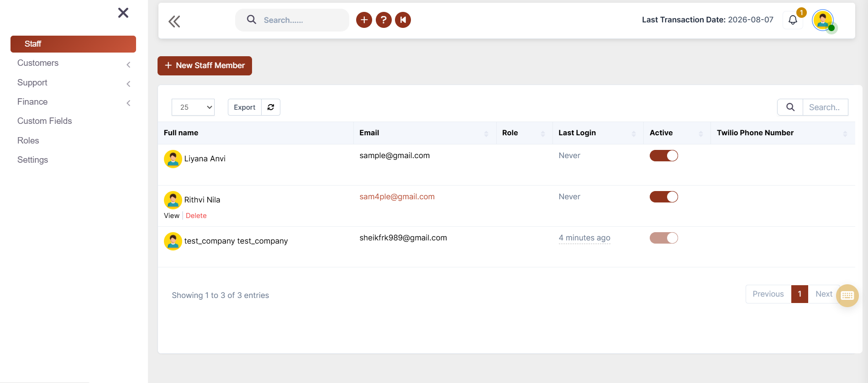Open Roles in the sidebar
868x383 pixels.
tap(28, 141)
